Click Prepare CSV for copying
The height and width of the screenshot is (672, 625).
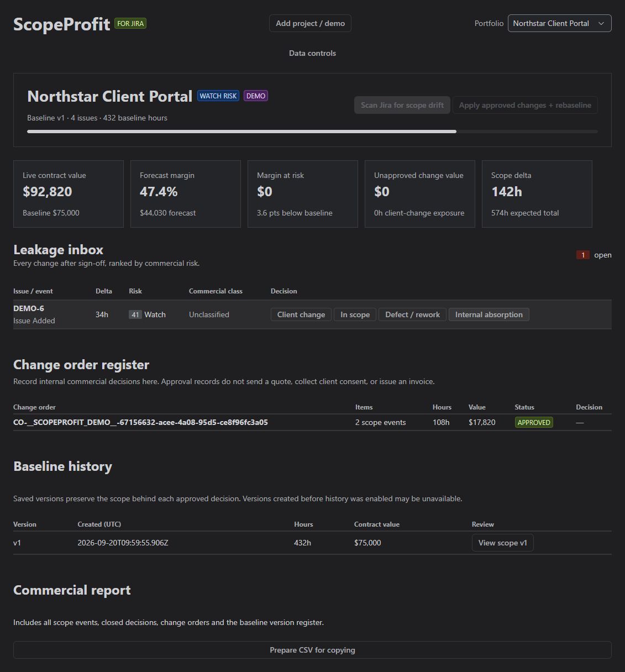pos(312,650)
